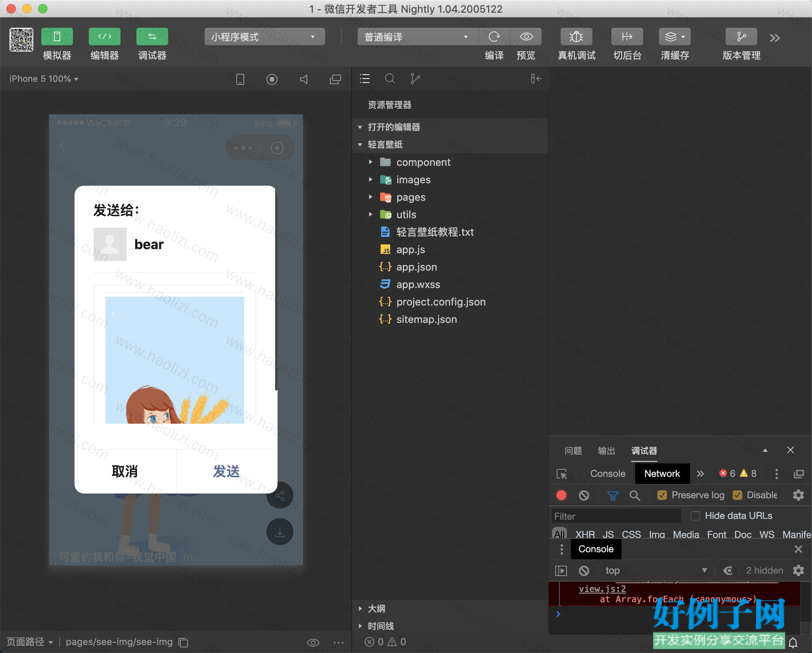Expand the images folder

[x=450, y=180]
